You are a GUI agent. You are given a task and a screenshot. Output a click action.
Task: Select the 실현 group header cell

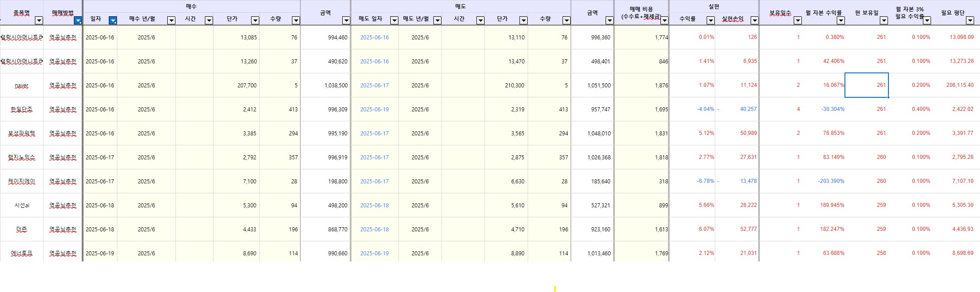click(713, 6)
